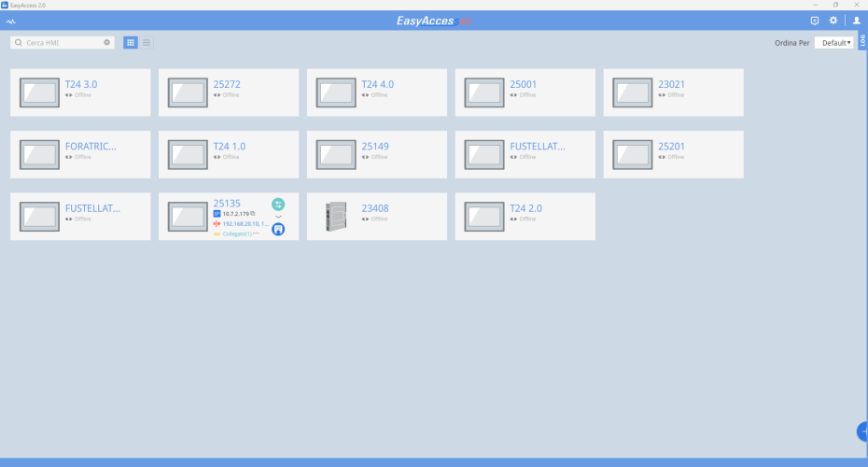Open the more options dots beside Collegato(1)
The width and height of the screenshot is (868, 467).
click(256, 233)
